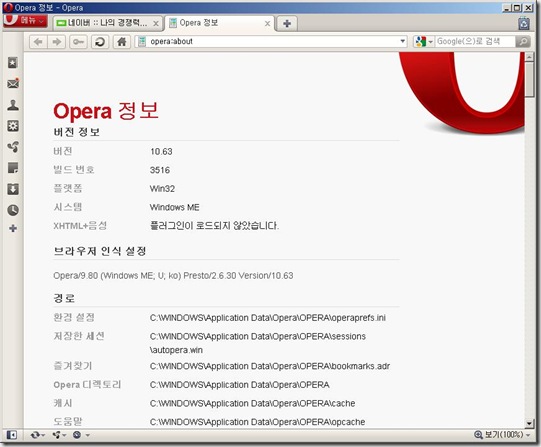
Task: Maximize the Opera window
Action: (x=517, y=8)
